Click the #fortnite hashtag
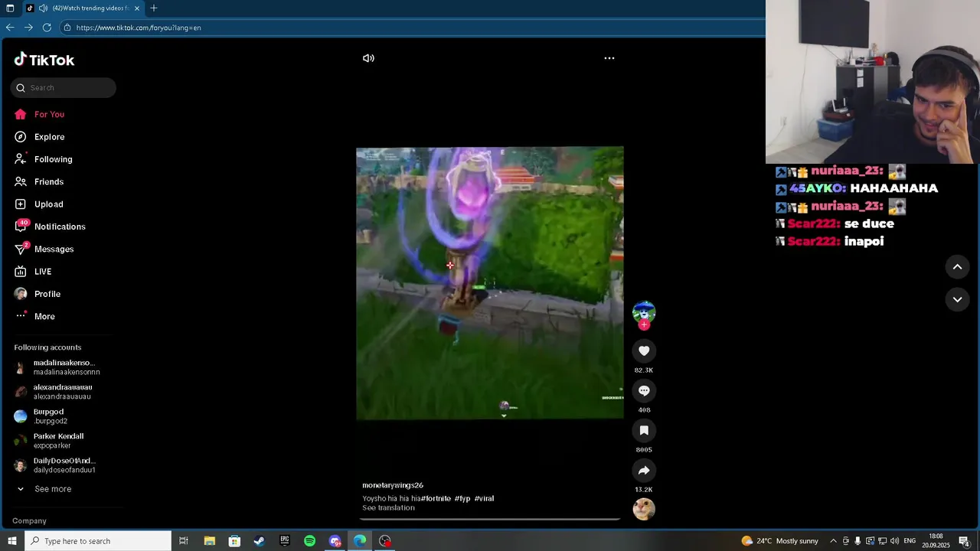The image size is (980, 551). (x=436, y=498)
